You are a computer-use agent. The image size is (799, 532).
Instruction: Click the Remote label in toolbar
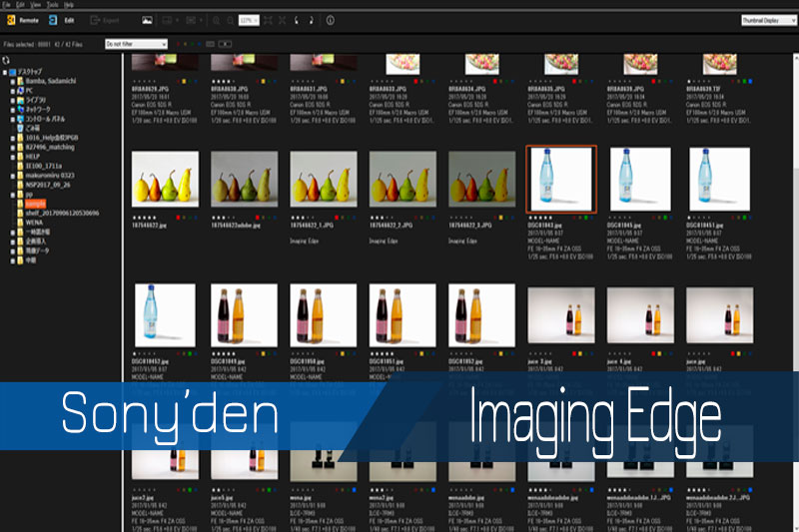29,20
